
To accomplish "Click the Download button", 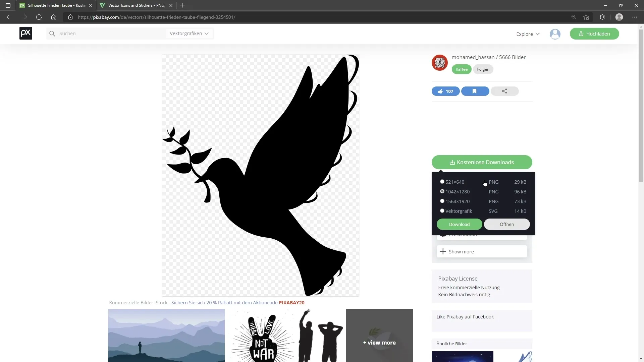I will point(460,224).
